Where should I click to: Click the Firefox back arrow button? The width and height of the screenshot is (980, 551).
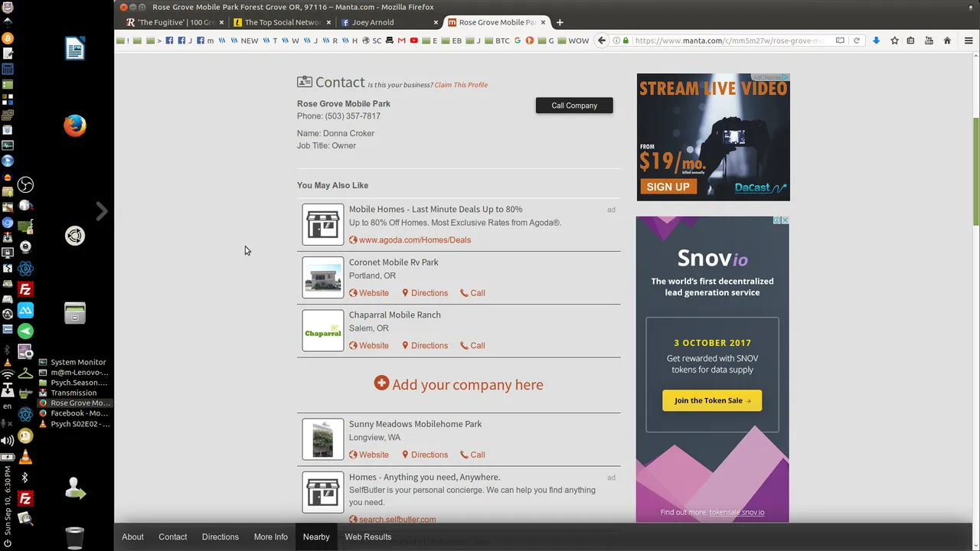[602, 41]
